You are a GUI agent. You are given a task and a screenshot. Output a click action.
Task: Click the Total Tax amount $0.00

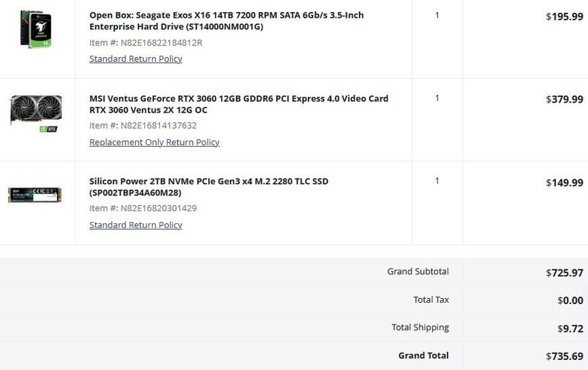pyautogui.click(x=570, y=301)
